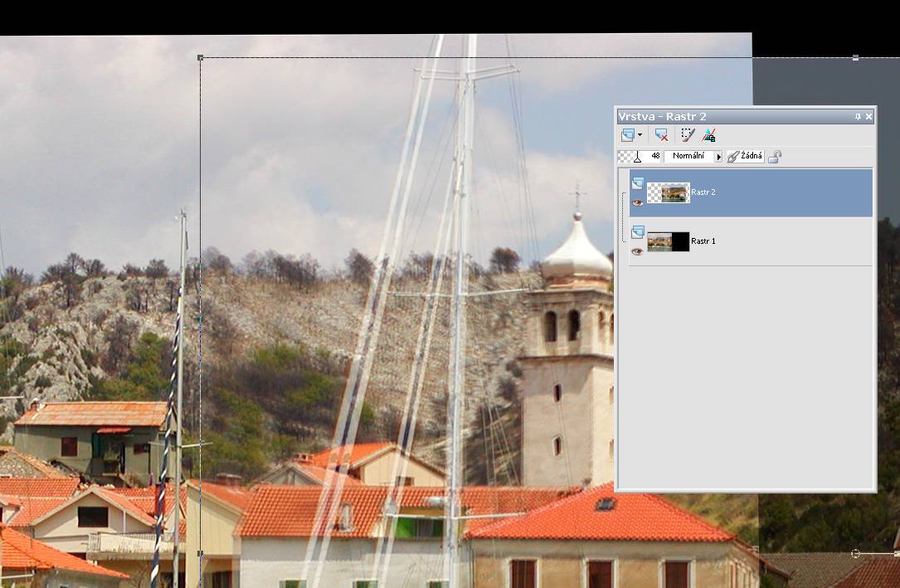Click the circular pivot handle at right edge
This screenshot has width=900, height=588.
(x=855, y=553)
